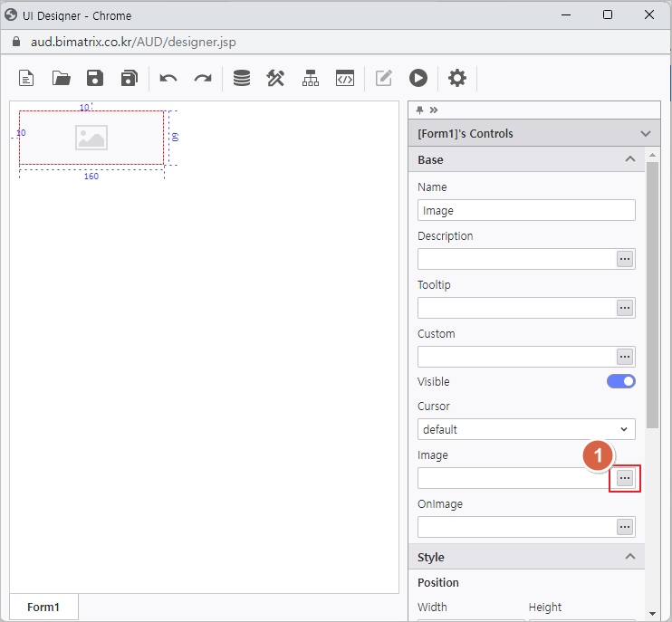Image resolution: width=672 pixels, height=622 pixels.
Task: Collapse the Style section
Action: click(630, 557)
